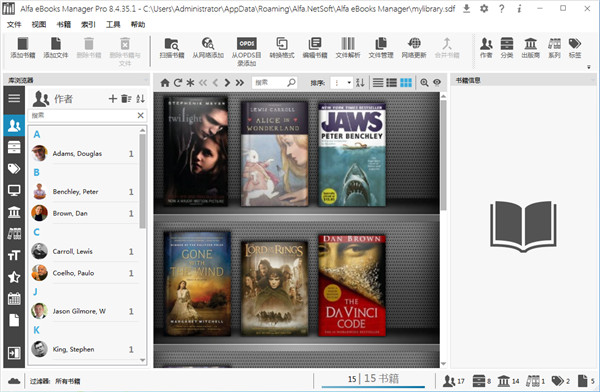Toggle sort direction A-Z icon in browser toolbar

point(360,82)
